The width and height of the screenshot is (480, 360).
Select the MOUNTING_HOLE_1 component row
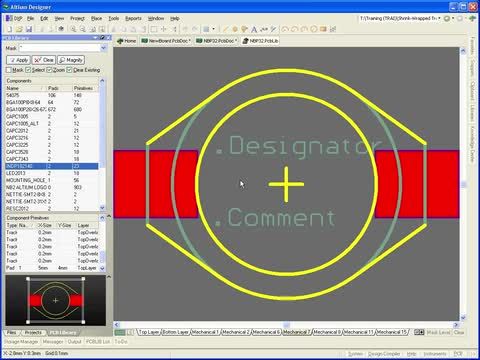(x=52, y=180)
